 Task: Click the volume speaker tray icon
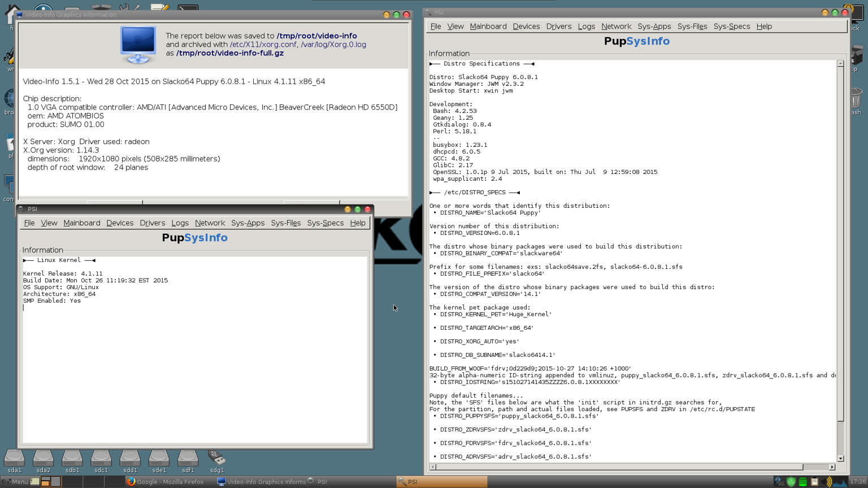click(827, 482)
